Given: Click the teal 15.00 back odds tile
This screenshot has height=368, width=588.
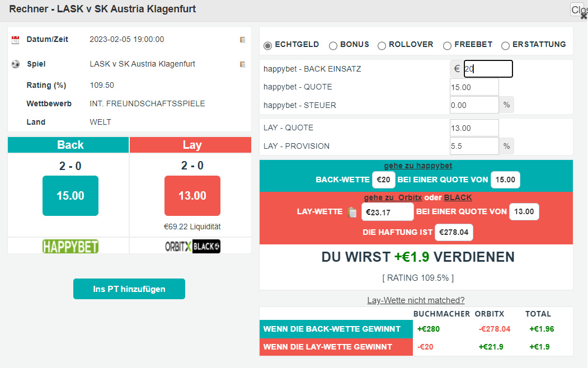Looking at the screenshot, I should coord(70,196).
